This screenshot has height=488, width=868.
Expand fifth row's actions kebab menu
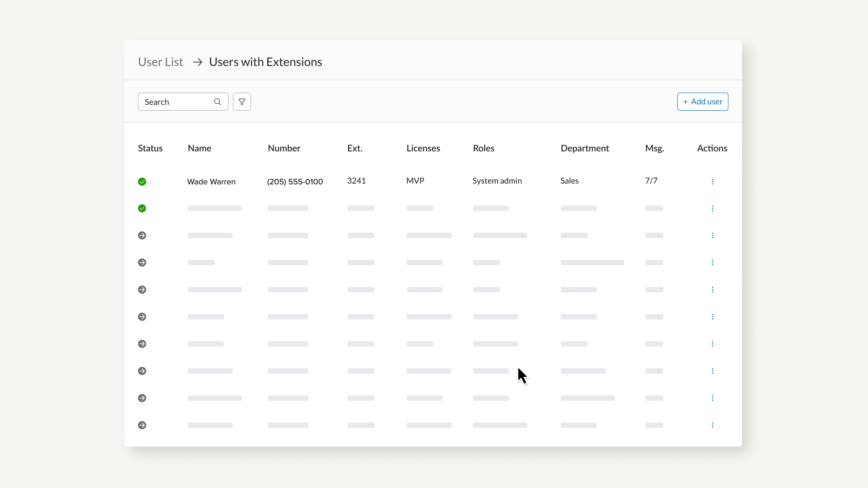pos(712,290)
